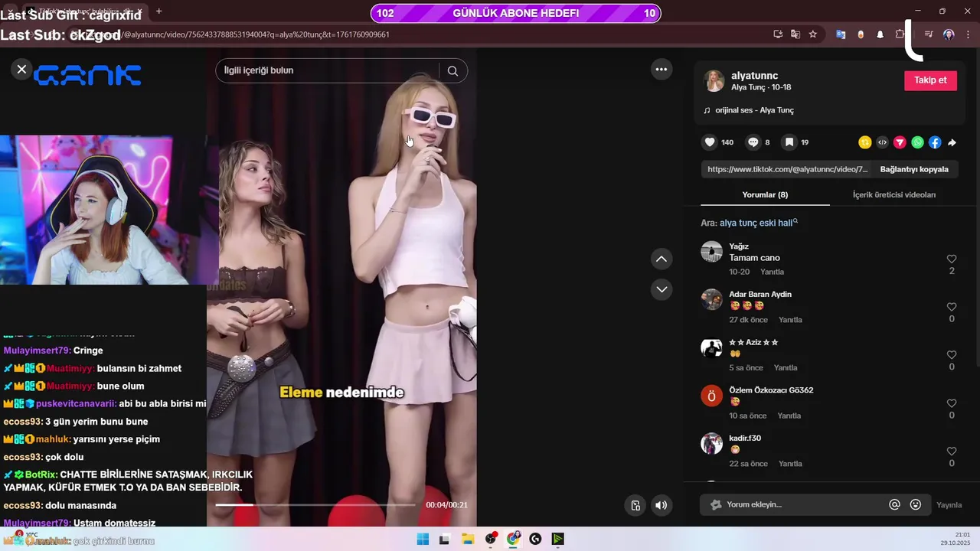Click the red send-to-friends icon
Screen dimensions: 980x551
900,142
